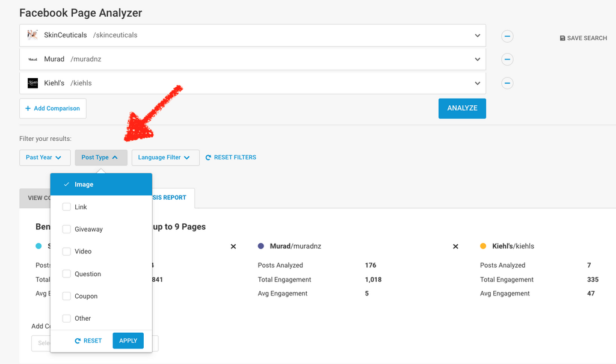This screenshot has height=364, width=616.
Task: Click X icon left of Murad/muradnz
Action: click(x=233, y=247)
